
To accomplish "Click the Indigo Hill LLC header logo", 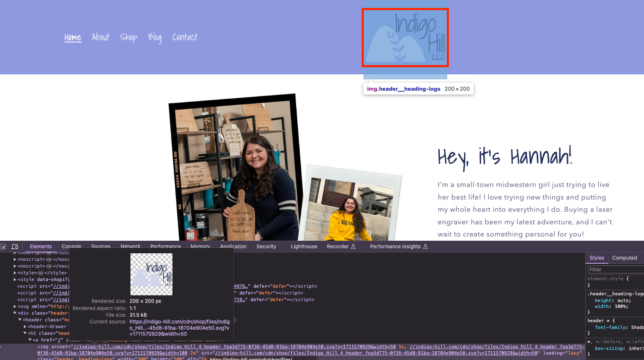I will click(x=405, y=37).
